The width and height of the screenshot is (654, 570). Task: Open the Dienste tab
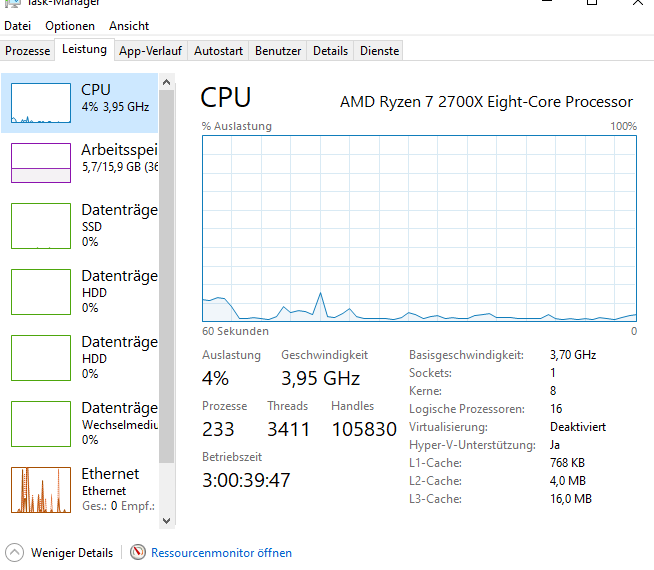tap(379, 51)
